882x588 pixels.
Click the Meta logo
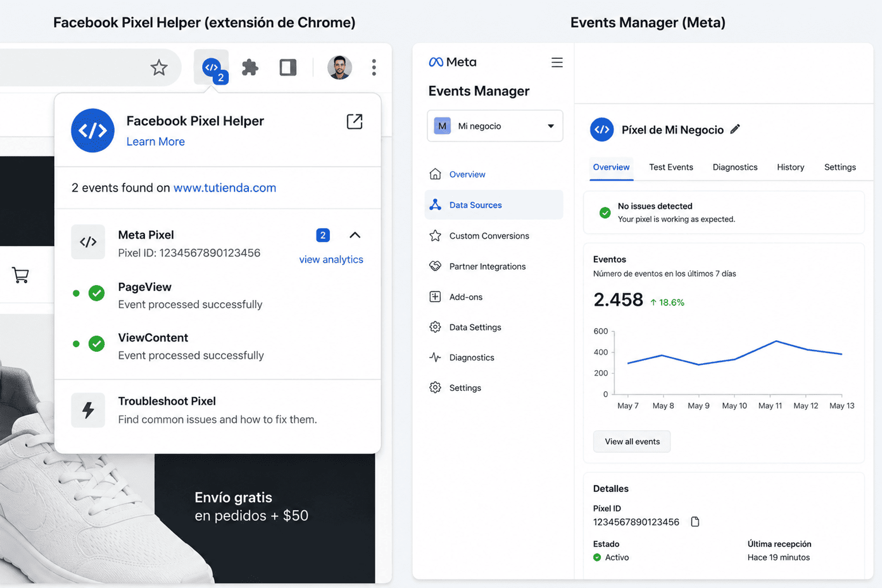point(453,62)
